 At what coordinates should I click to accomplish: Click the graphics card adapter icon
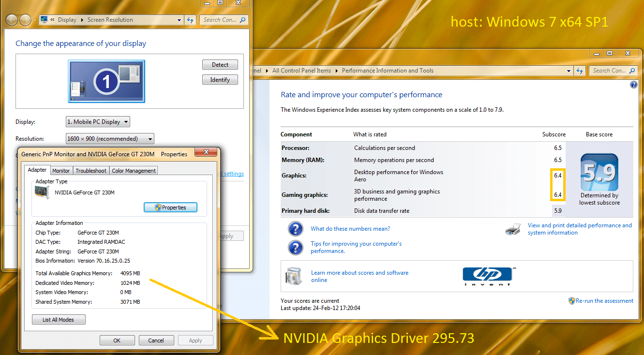[x=43, y=192]
